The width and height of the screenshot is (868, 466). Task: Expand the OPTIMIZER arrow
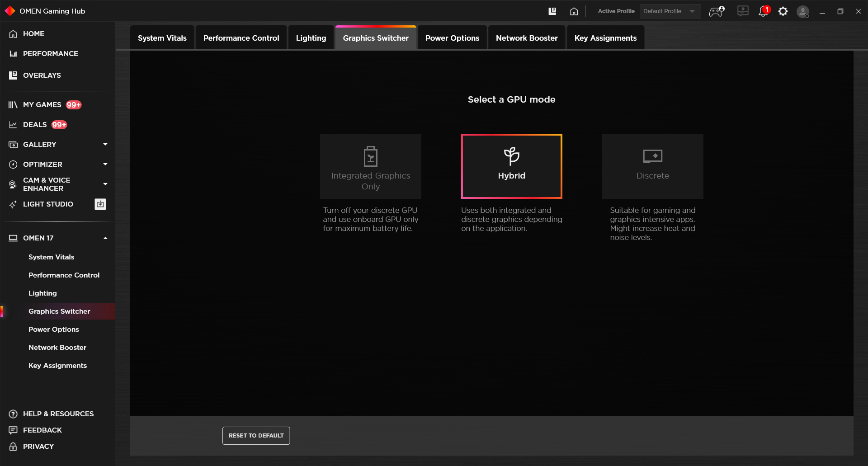[x=105, y=165]
